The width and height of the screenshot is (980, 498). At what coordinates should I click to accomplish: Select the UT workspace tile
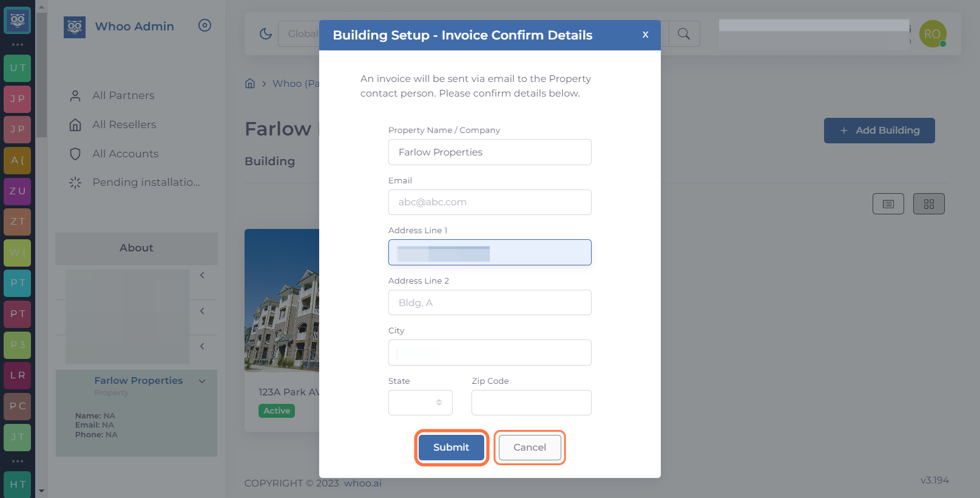click(x=18, y=68)
